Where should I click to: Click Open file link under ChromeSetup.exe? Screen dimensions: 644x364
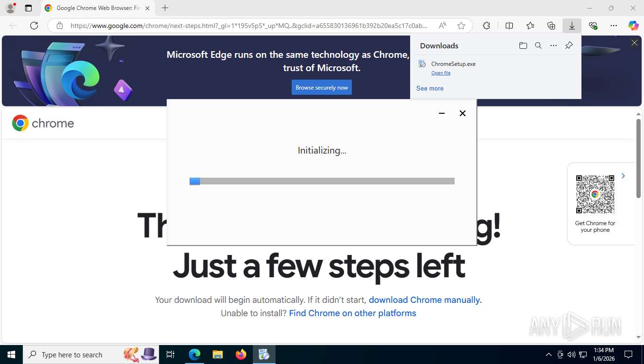[441, 73]
